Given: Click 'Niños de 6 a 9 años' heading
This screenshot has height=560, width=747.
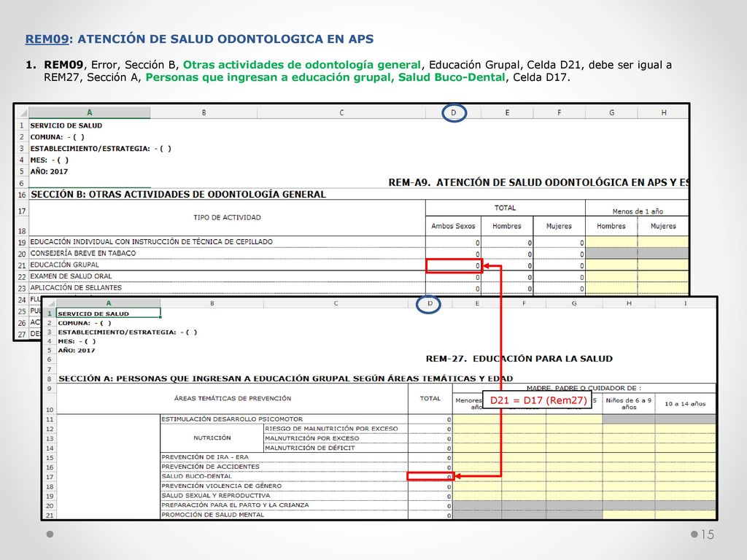Looking at the screenshot, I should click(628, 404).
